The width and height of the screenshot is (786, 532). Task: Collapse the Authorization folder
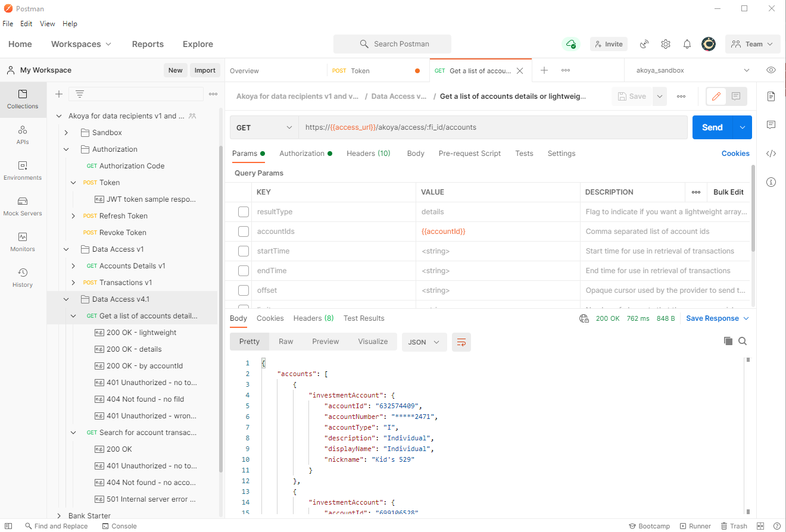66,149
